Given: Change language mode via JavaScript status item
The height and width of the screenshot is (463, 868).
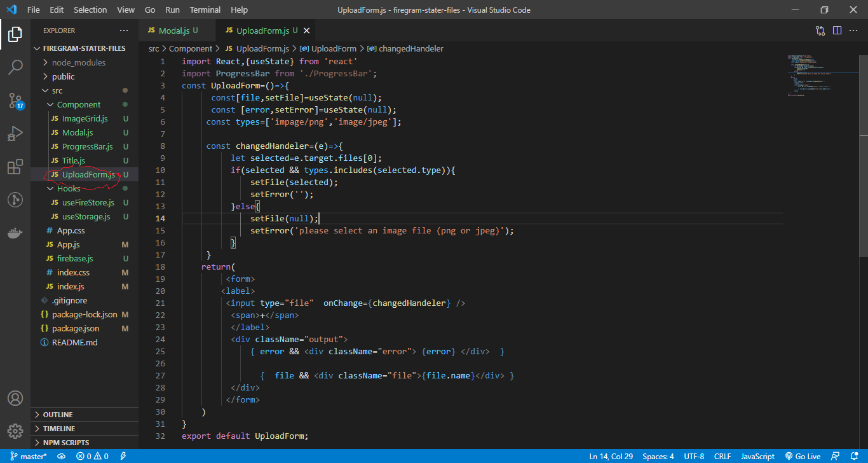Looking at the screenshot, I should (x=757, y=457).
